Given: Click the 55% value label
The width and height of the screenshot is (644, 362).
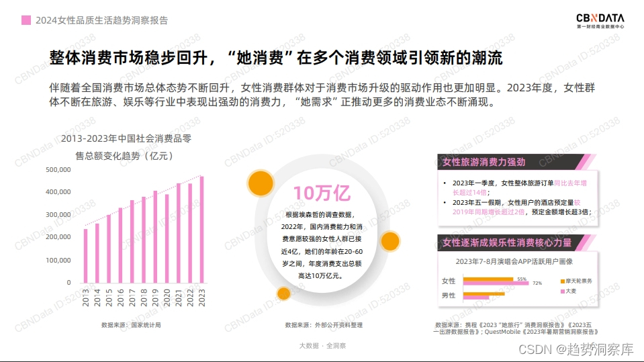Looking at the screenshot, I should (522, 279).
